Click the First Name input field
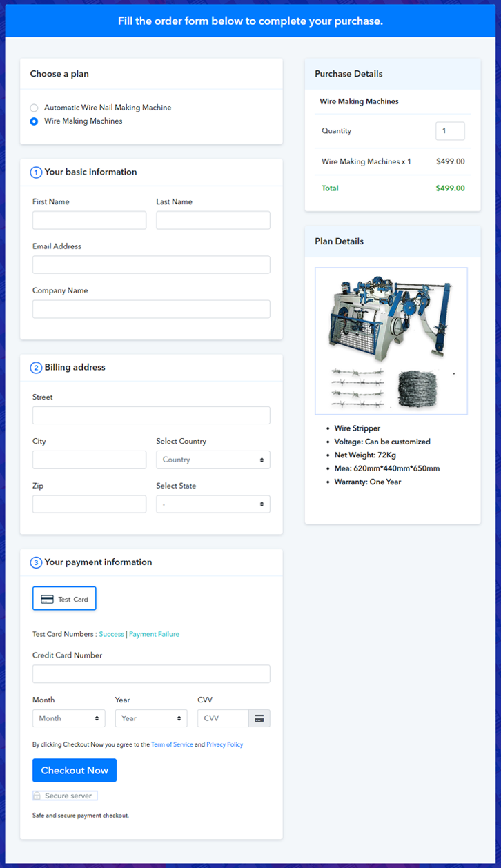 coord(89,220)
